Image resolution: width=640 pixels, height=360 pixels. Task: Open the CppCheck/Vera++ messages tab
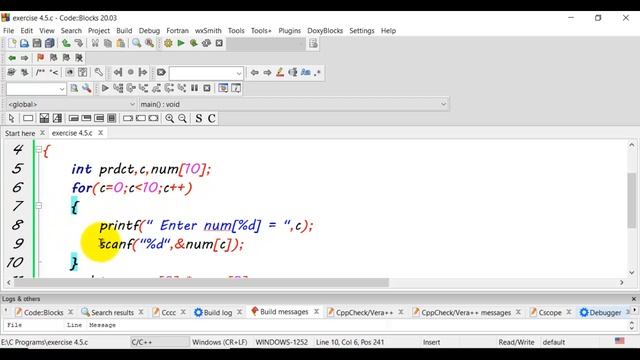[x=466, y=312]
